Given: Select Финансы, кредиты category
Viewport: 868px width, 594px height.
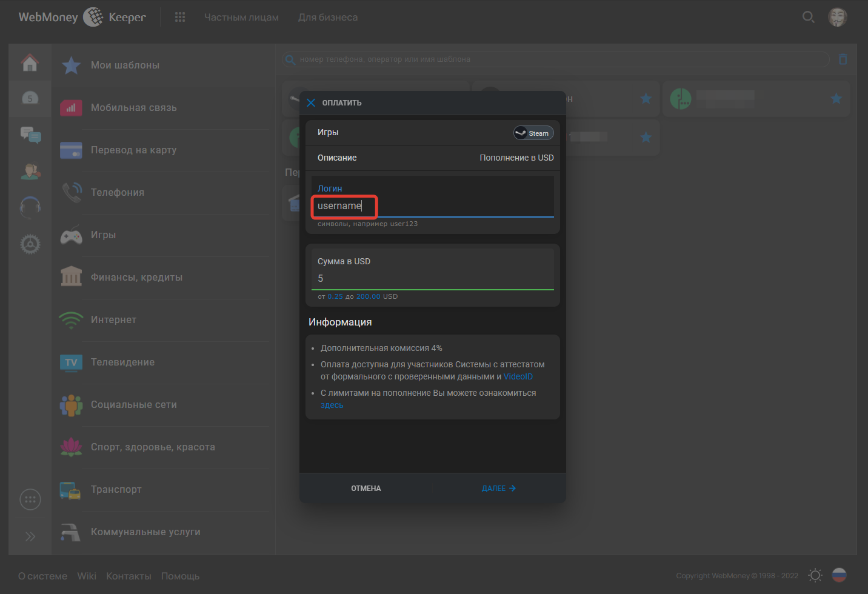Looking at the screenshot, I should (x=164, y=278).
